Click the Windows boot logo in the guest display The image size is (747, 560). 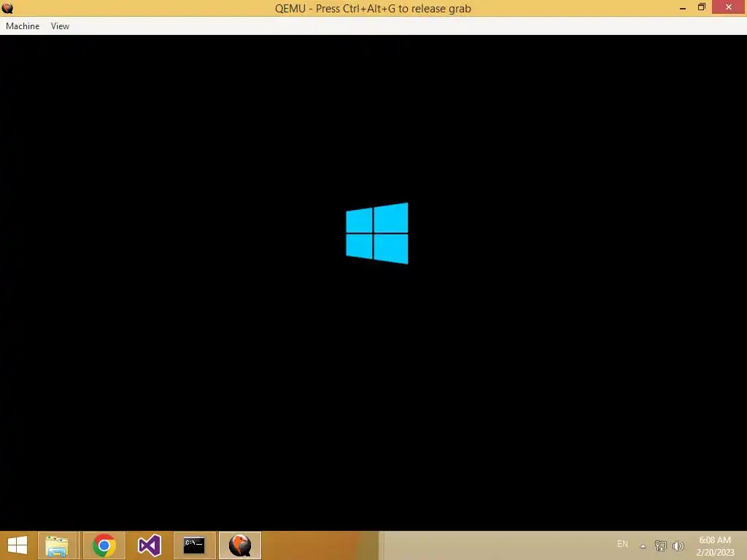(377, 233)
